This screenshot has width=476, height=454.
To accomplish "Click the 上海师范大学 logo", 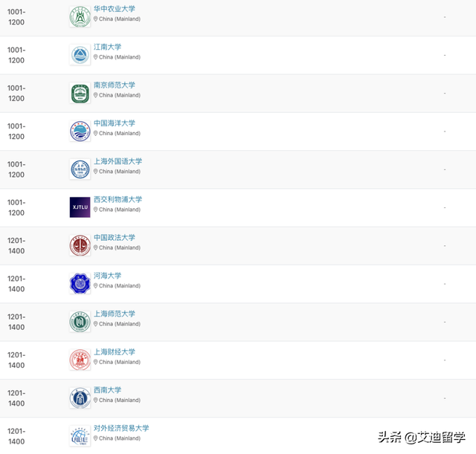I will 80,322.
